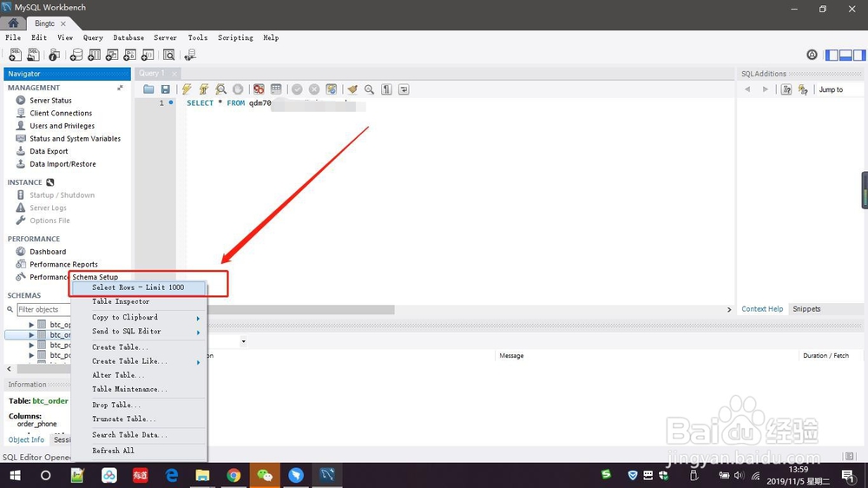
Task: Switch to the Snippets tab
Action: [806, 309]
